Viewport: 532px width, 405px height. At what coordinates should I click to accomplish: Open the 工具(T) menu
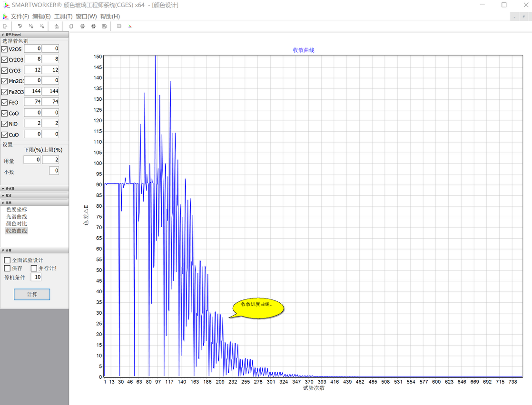[63, 17]
